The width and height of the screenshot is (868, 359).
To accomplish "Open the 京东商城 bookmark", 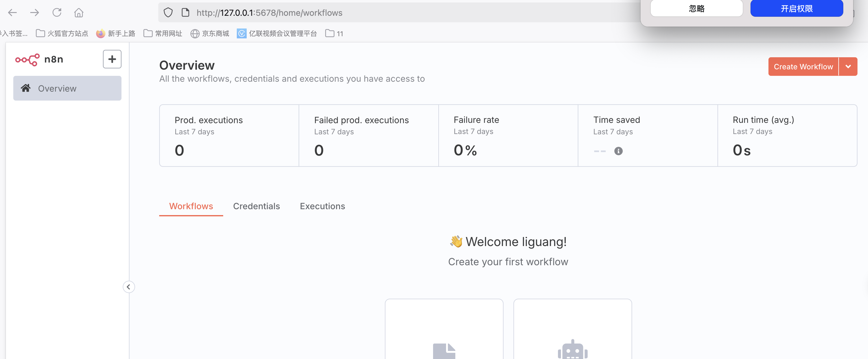I will click(210, 33).
